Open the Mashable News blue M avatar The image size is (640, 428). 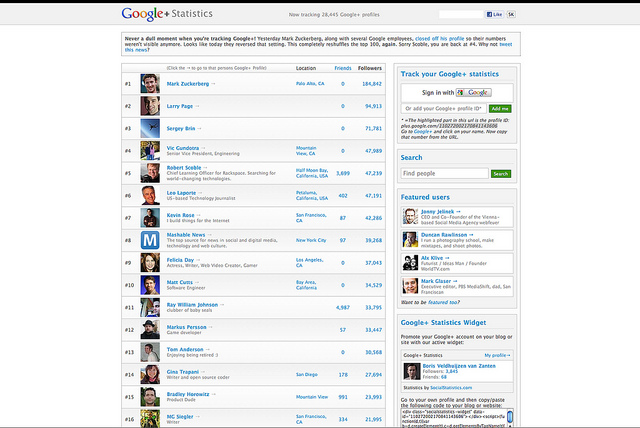click(x=149, y=240)
